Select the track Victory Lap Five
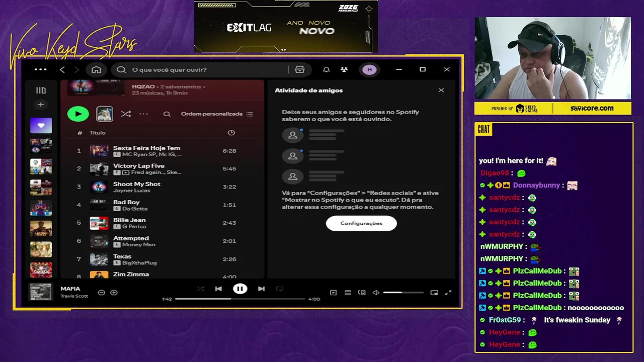The width and height of the screenshot is (644, 362). tap(163, 169)
